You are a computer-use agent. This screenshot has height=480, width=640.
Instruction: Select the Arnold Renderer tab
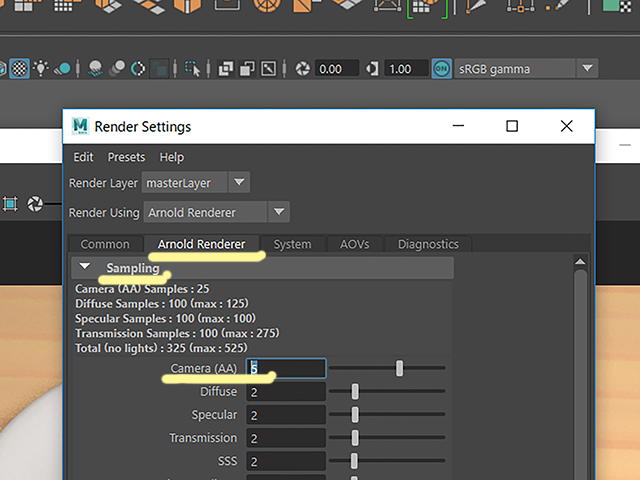(201, 244)
